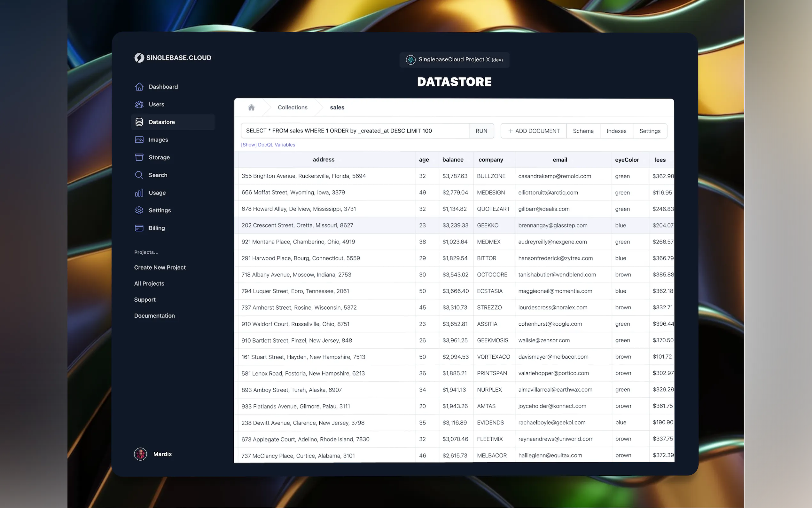
Task: Click the Images picture icon
Action: pos(139,140)
